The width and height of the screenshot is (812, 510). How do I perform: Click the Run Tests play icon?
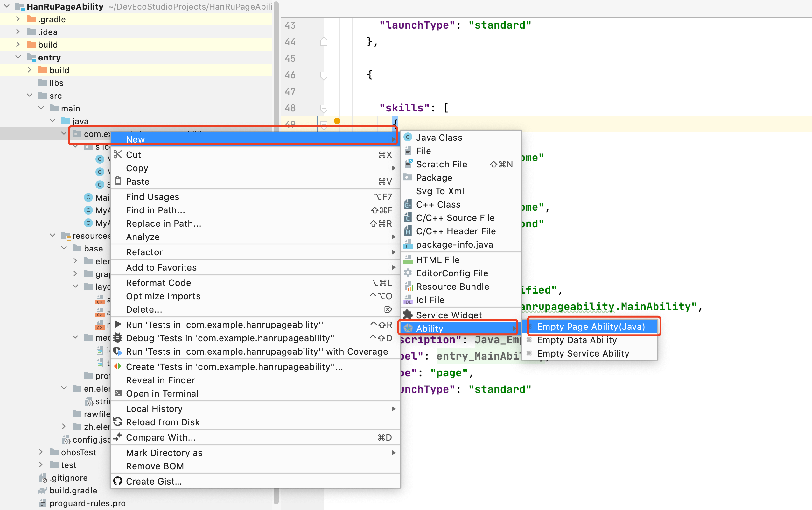click(118, 324)
